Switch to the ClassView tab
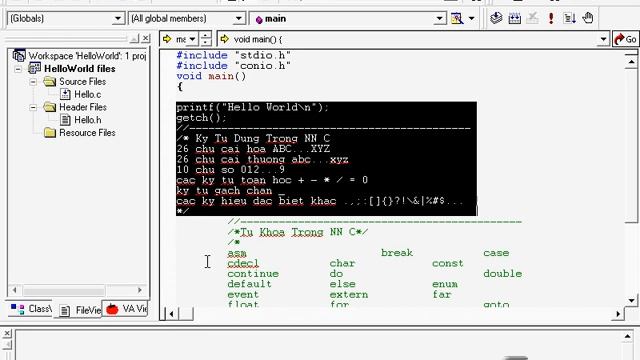Screen dimensions: 640x360 31,309
